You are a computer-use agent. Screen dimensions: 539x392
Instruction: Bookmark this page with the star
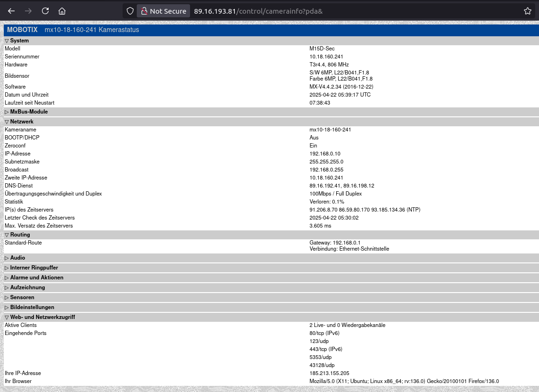pos(527,11)
